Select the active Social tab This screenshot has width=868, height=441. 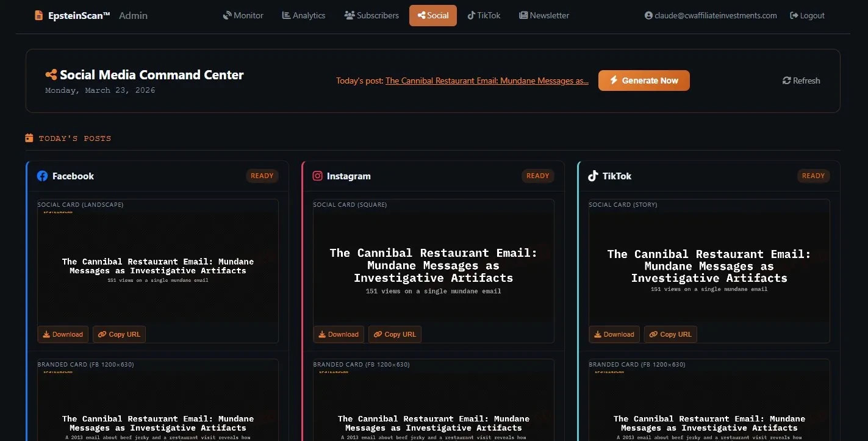tap(433, 15)
